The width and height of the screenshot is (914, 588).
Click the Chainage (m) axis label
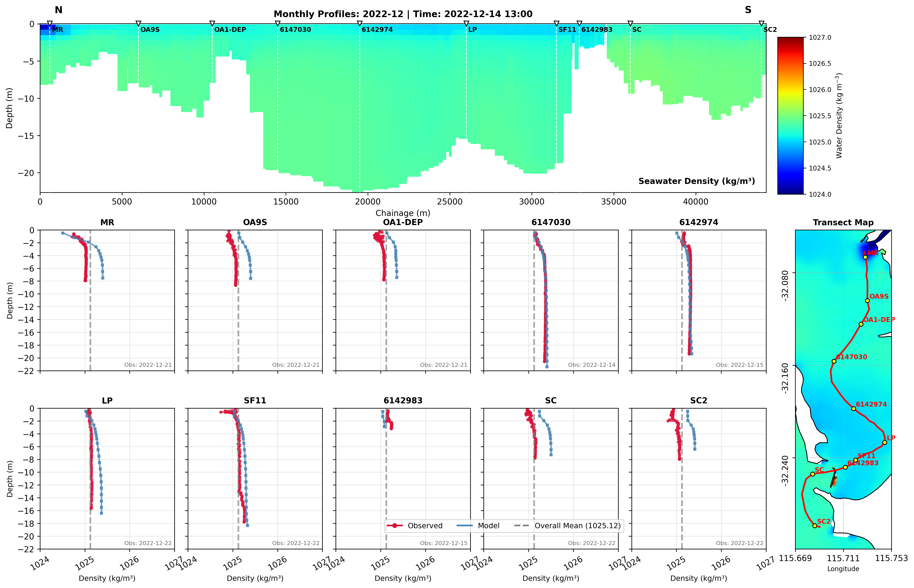coord(403,213)
